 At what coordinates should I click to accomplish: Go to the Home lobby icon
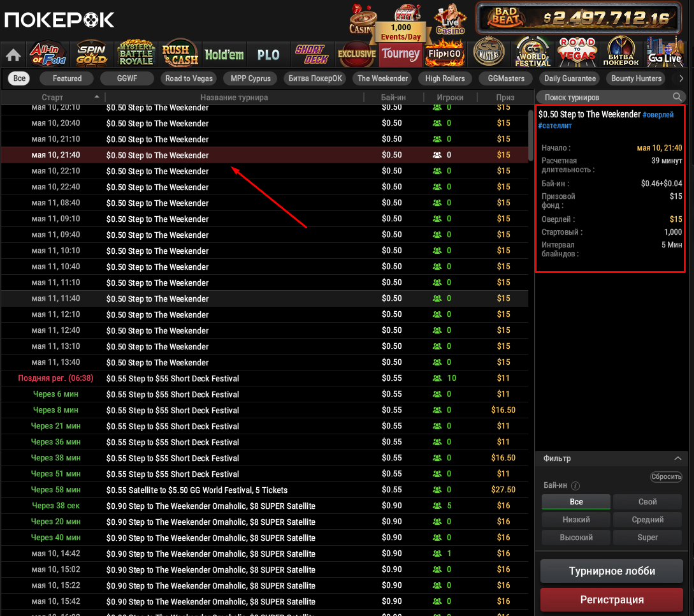coord(13,55)
